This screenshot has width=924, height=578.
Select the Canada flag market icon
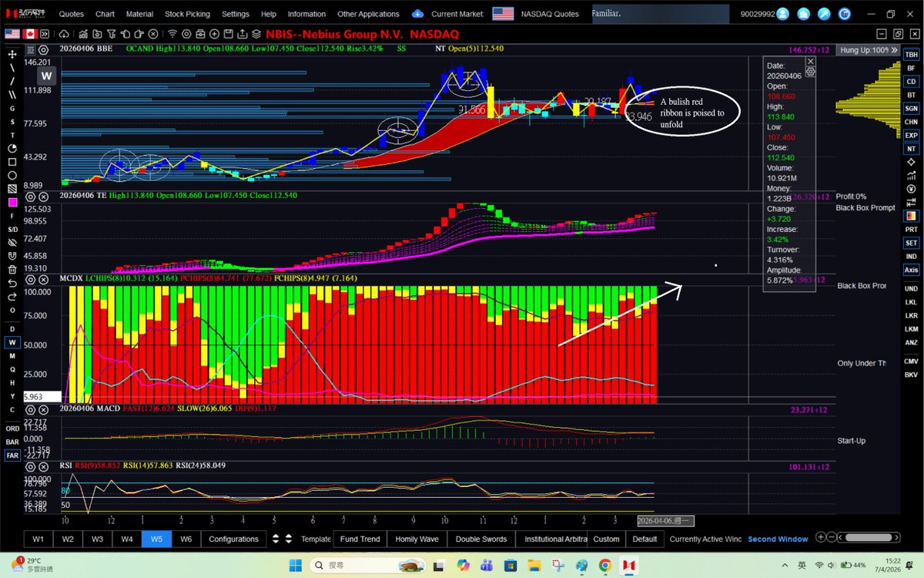point(30,34)
